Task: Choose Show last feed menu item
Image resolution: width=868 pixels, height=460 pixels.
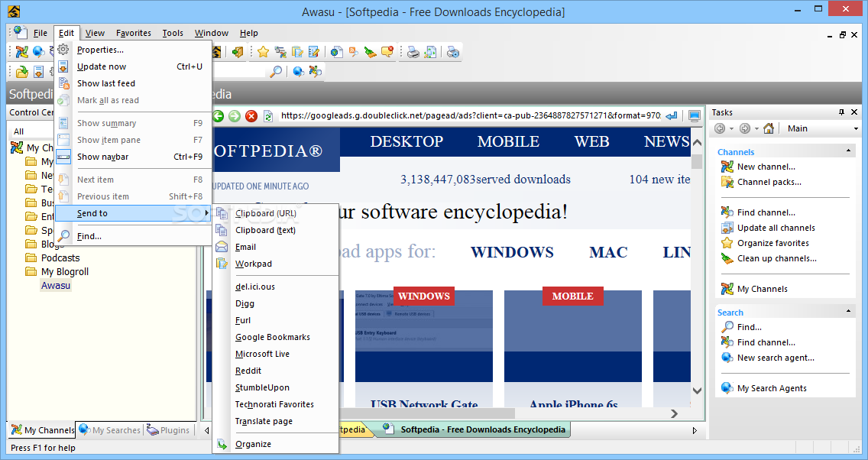Action: click(134, 83)
